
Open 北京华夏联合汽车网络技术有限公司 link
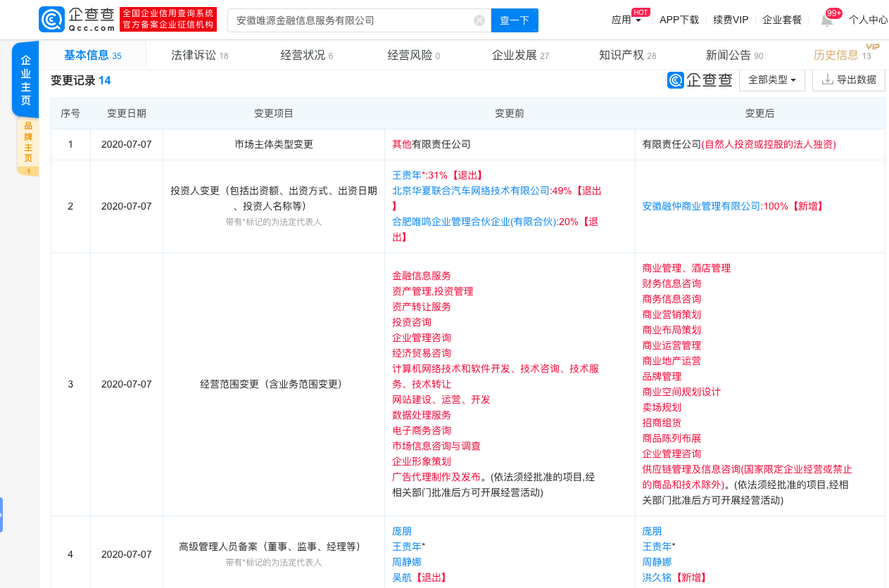pyautogui.click(x=472, y=191)
